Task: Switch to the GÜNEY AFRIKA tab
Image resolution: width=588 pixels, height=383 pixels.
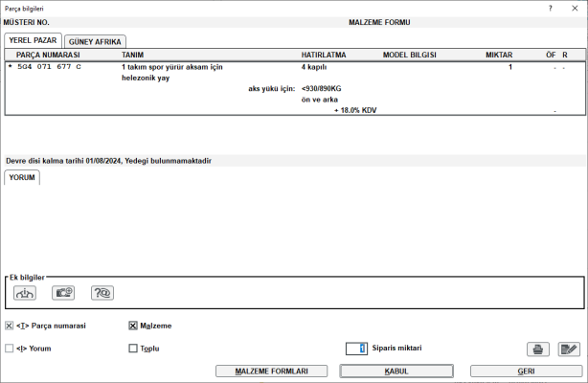Action: pyautogui.click(x=94, y=41)
